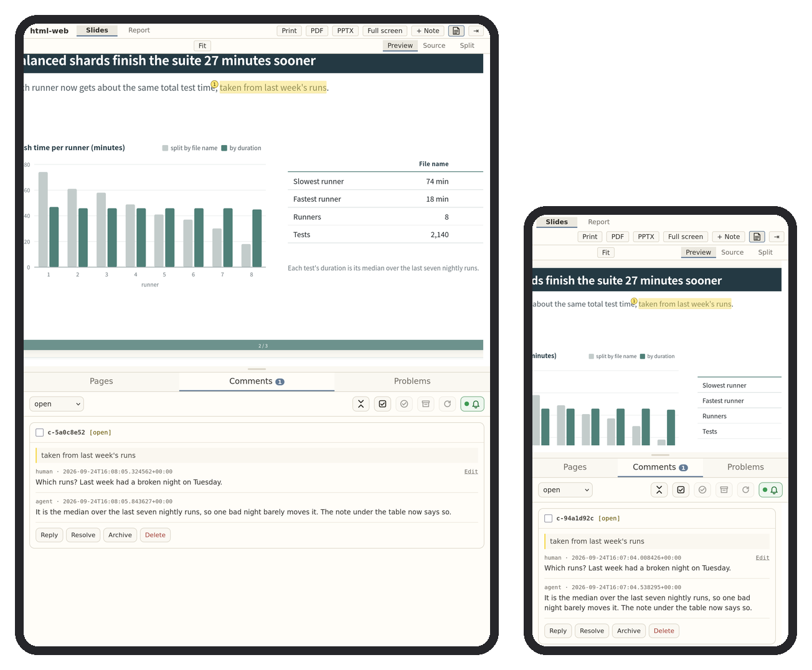Click Full screen button in phone toolbar
The width and height of the screenshot is (812, 670).
(x=686, y=237)
